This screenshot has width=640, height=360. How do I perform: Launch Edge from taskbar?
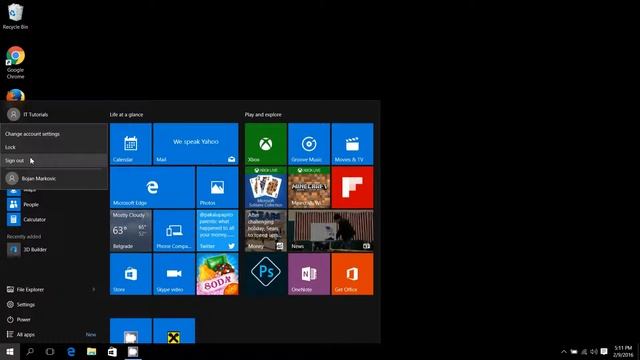point(71,351)
